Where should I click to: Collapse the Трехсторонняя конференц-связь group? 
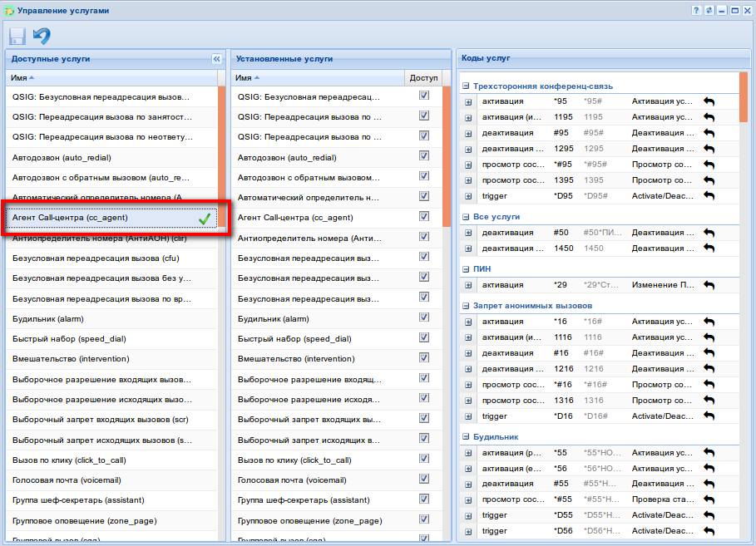pos(466,86)
